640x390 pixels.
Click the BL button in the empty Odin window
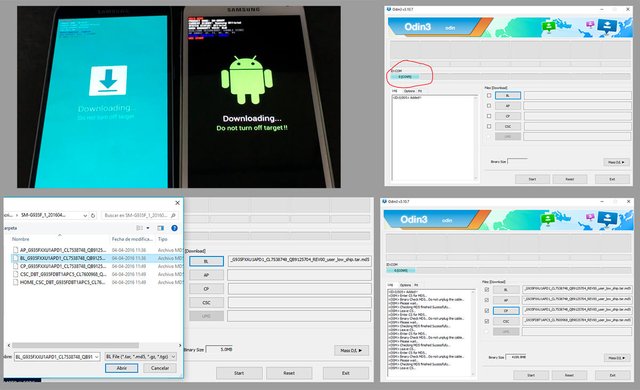coord(508,95)
